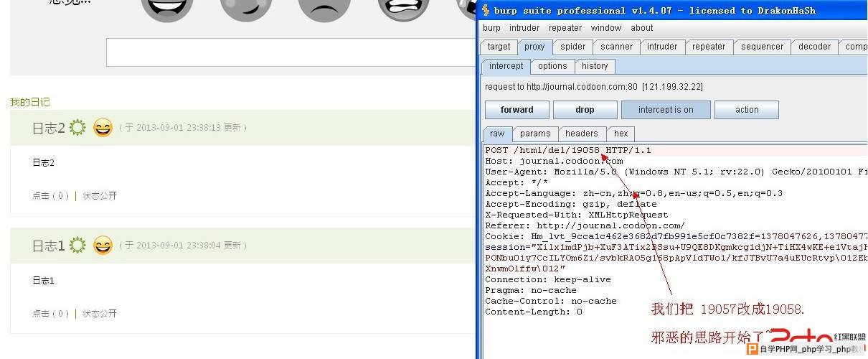Click the 'Content-Length: 0' line
Image resolution: width=868 pixels, height=359 pixels.
pyautogui.click(x=534, y=312)
